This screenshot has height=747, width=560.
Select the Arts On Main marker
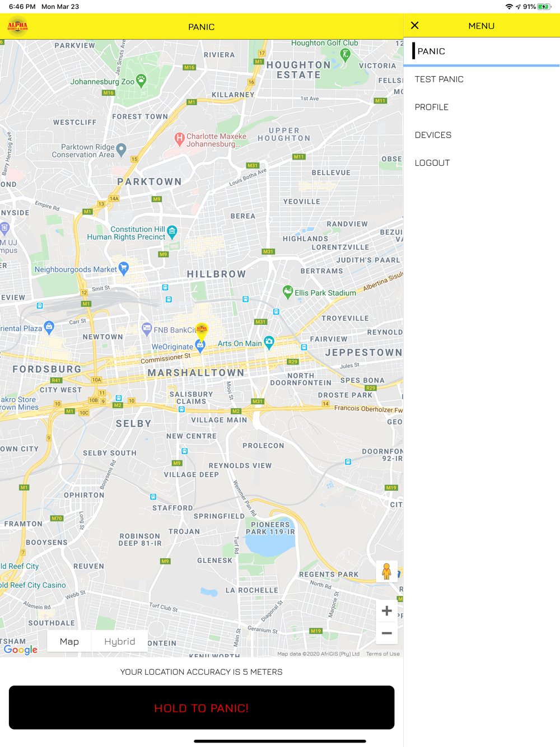coord(269,342)
